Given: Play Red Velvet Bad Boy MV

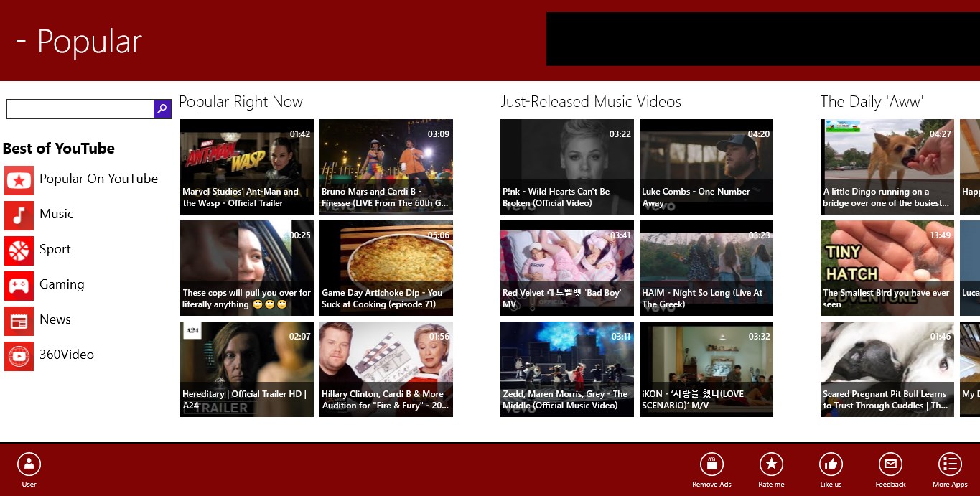Looking at the screenshot, I should click(567, 268).
